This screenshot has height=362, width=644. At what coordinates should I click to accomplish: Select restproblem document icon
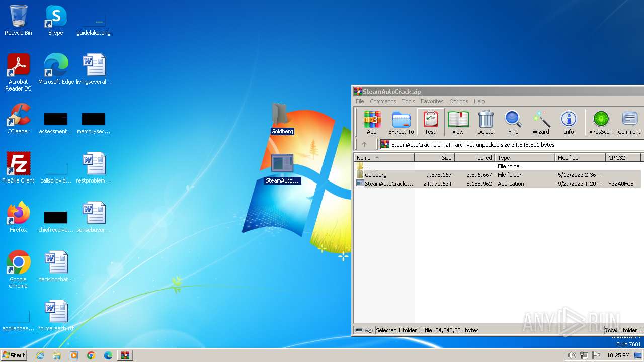pyautogui.click(x=94, y=168)
